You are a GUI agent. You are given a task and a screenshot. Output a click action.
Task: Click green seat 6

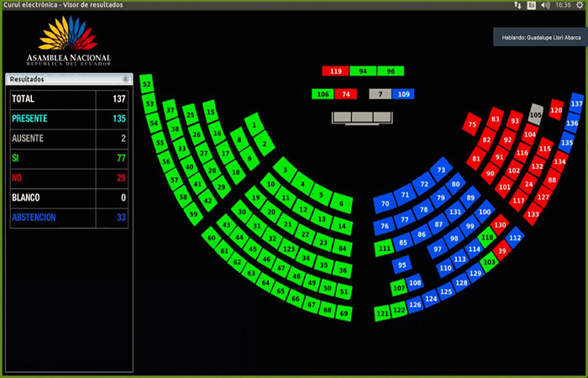pos(341,203)
